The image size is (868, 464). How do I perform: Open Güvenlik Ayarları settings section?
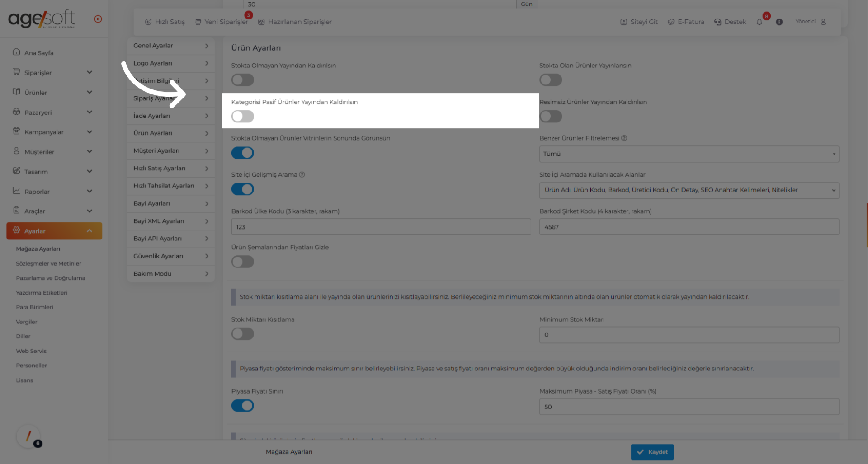pyautogui.click(x=171, y=256)
